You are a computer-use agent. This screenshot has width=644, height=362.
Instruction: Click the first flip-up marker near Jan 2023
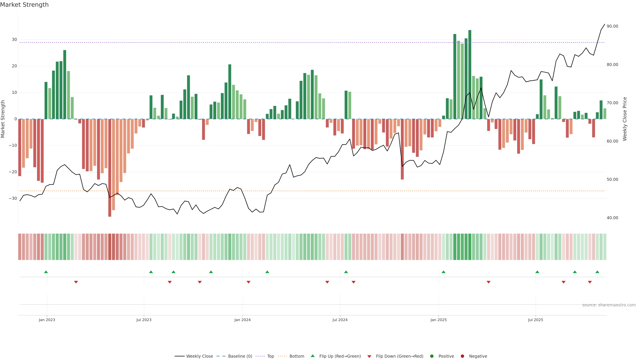tap(46, 272)
